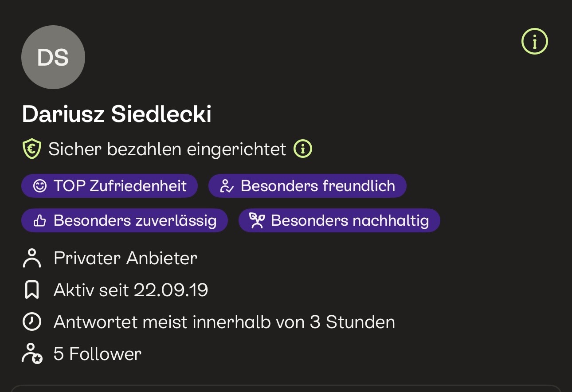Tap the Privater Anbieter label
This screenshot has height=392, width=572.
(x=125, y=258)
